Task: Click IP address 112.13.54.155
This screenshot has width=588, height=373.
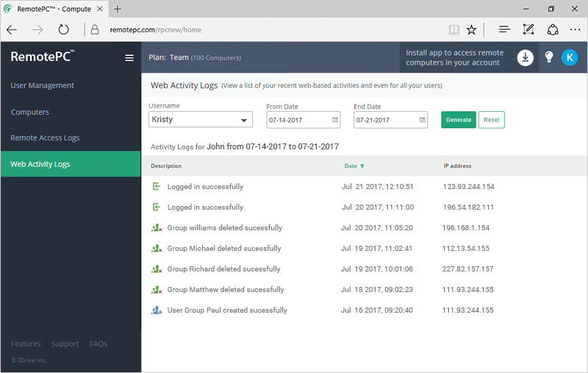Action: point(466,249)
